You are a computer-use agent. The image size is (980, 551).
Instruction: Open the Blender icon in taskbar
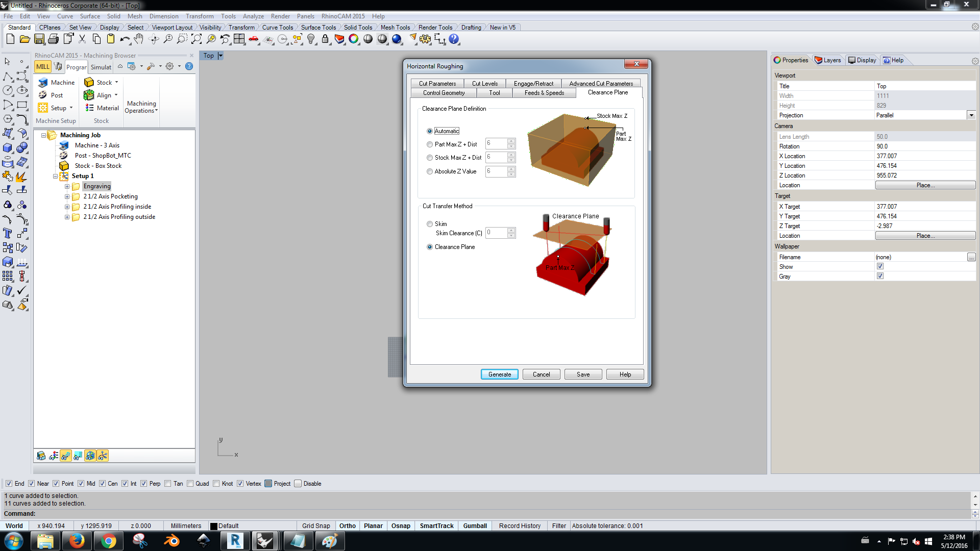[171, 541]
